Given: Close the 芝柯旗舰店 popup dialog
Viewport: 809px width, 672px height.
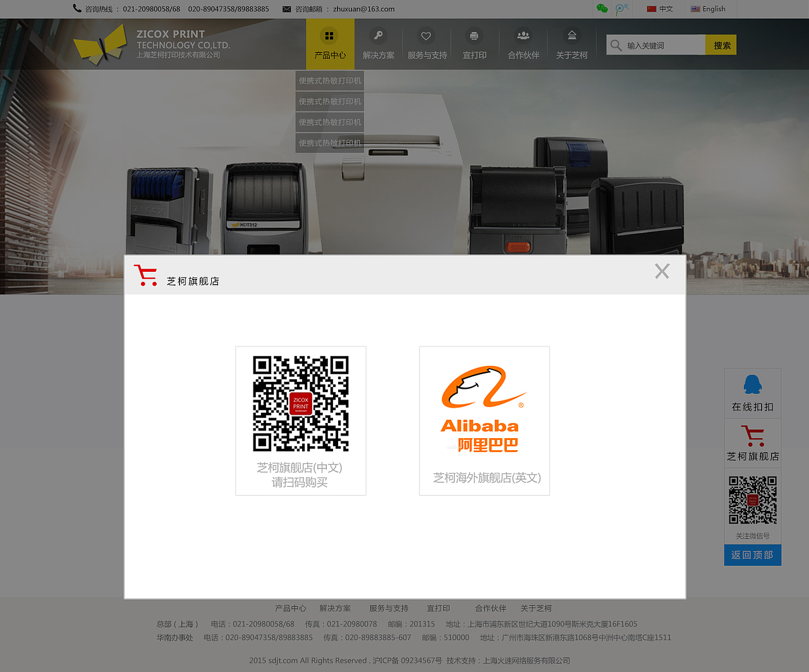Looking at the screenshot, I should [x=662, y=271].
